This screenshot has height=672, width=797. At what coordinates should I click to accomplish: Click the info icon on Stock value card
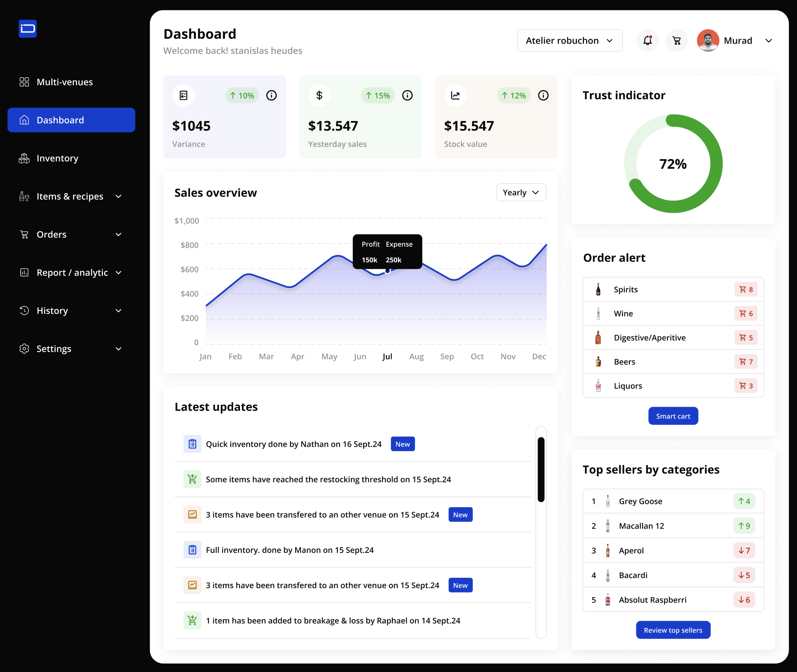543,95
